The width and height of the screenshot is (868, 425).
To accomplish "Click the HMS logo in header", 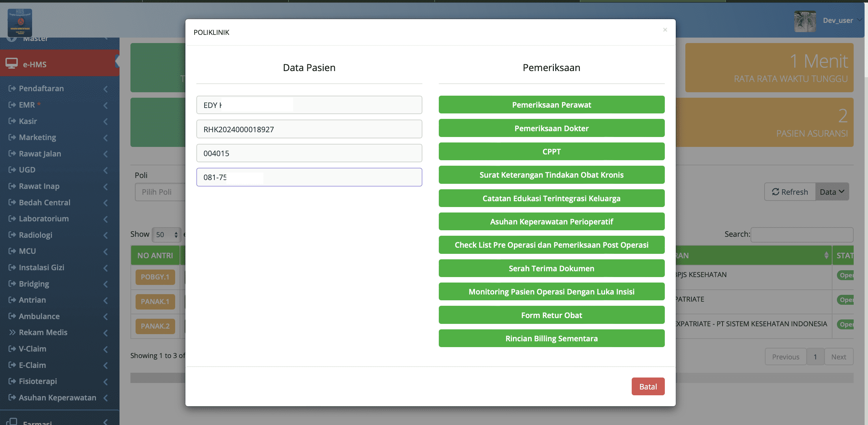I will [20, 23].
